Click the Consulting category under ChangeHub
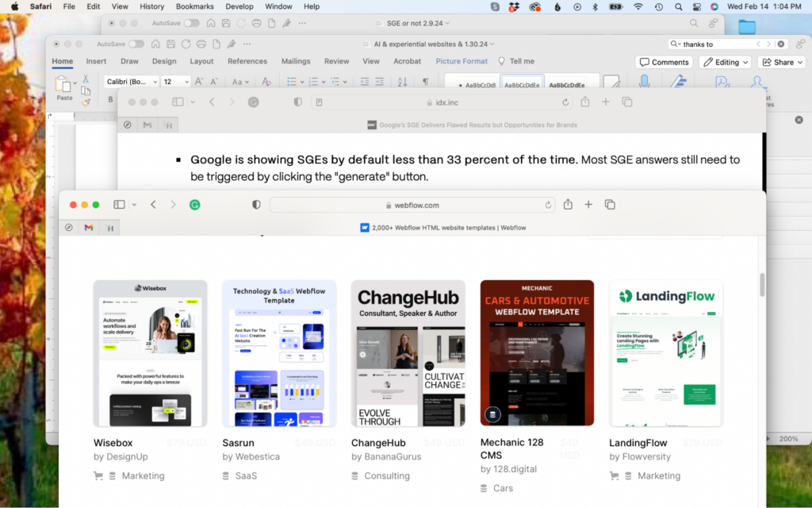The width and height of the screenshot is (812, 508). pos(387,476)
